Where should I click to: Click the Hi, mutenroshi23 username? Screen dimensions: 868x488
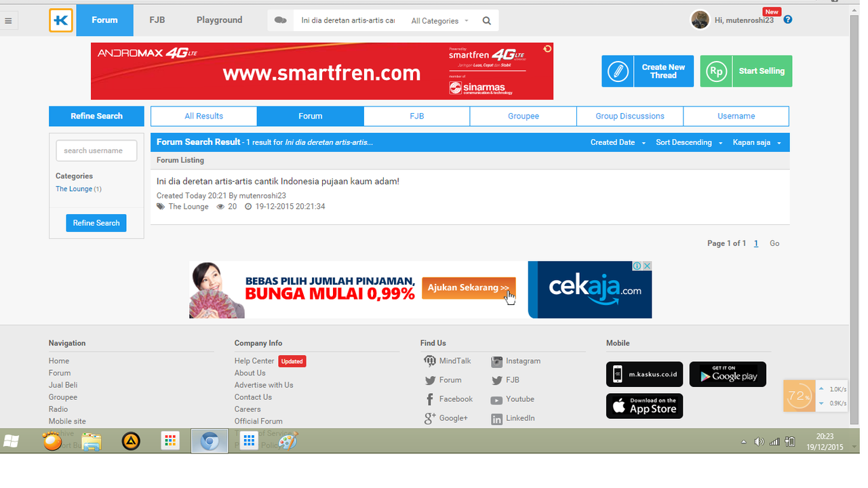744,21
